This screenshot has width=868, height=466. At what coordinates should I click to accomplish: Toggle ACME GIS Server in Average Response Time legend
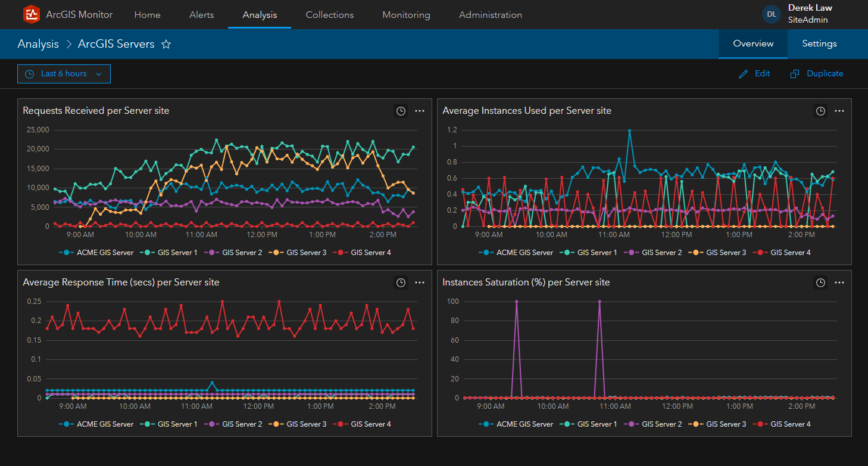click(x=96, y=424)
